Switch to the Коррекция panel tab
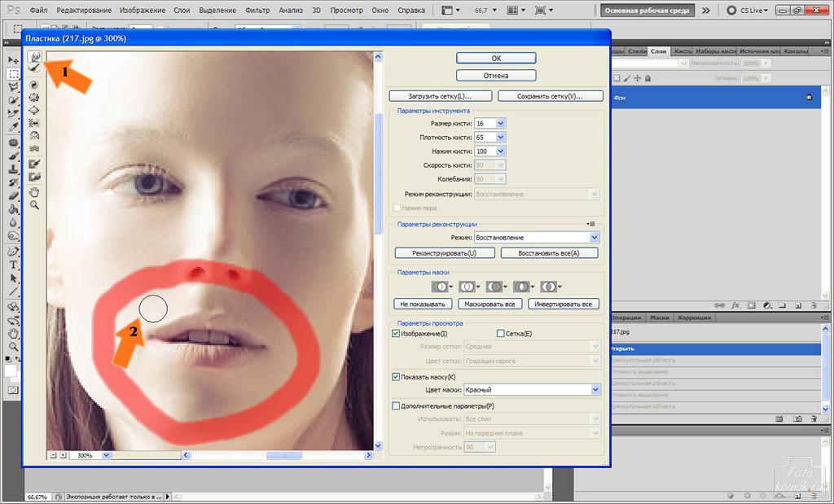Viewport: 834px width, 504px height. click(x=694, y=318)
